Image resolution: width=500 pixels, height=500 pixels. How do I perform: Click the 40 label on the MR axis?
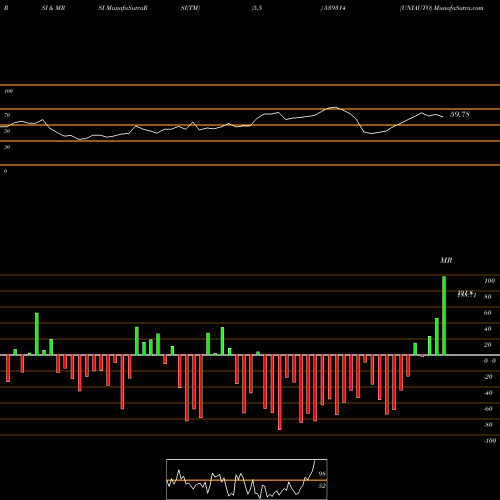(488, 329)
